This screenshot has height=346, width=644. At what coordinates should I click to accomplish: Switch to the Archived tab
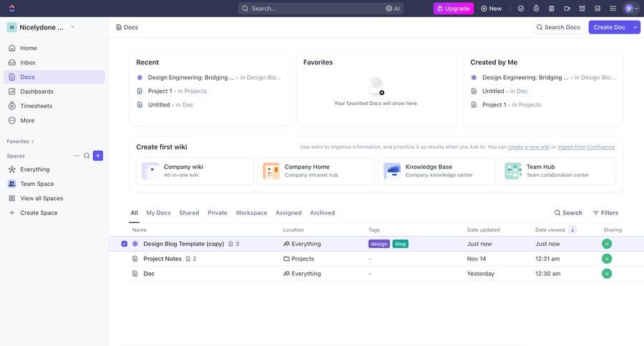323,212
